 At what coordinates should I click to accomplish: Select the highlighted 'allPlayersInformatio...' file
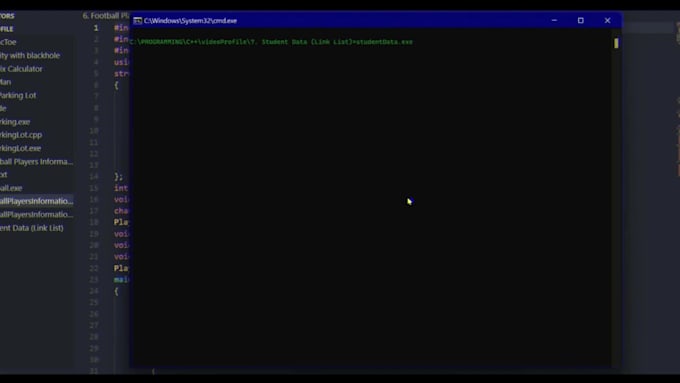pyautogui.click(x=36, y=201)
